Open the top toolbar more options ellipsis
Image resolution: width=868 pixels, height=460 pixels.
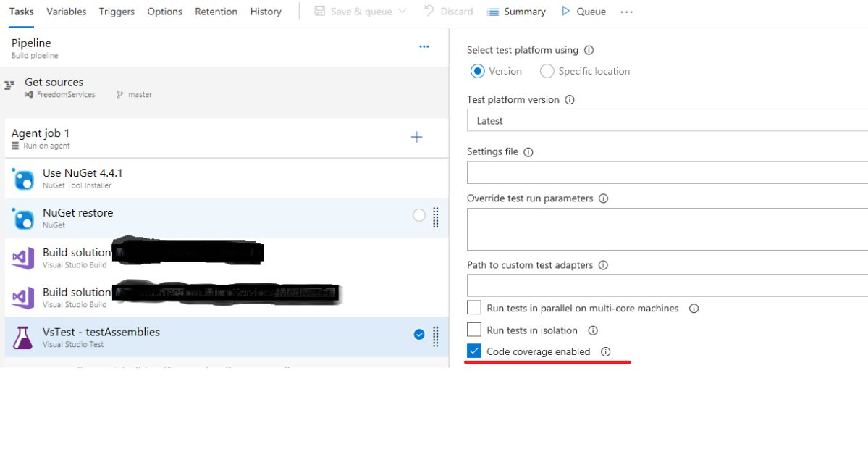click(626, 12)
